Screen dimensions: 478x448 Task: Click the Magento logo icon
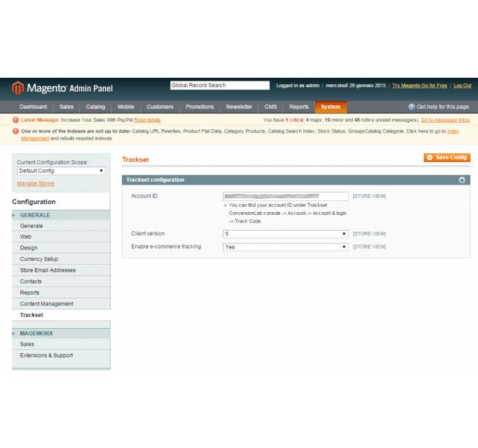pos(18,88)
